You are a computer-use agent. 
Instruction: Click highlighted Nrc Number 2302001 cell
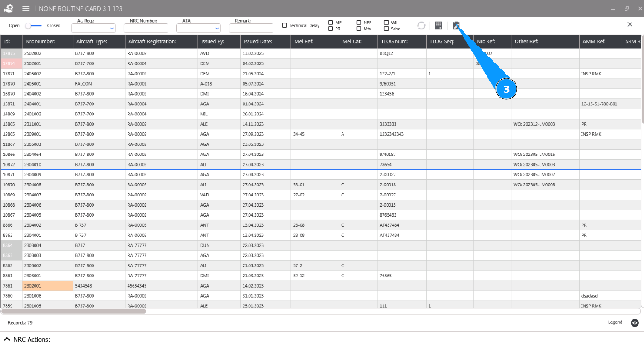pos(47,286)
